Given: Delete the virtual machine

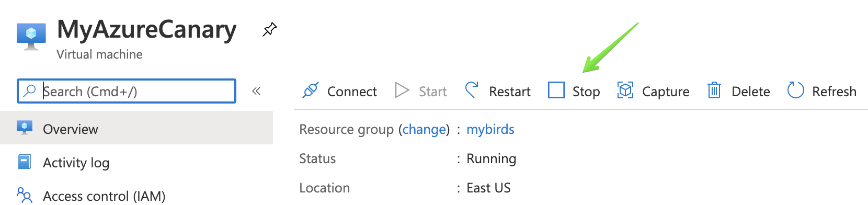Looking at the screenshot, I should point(739,91).
